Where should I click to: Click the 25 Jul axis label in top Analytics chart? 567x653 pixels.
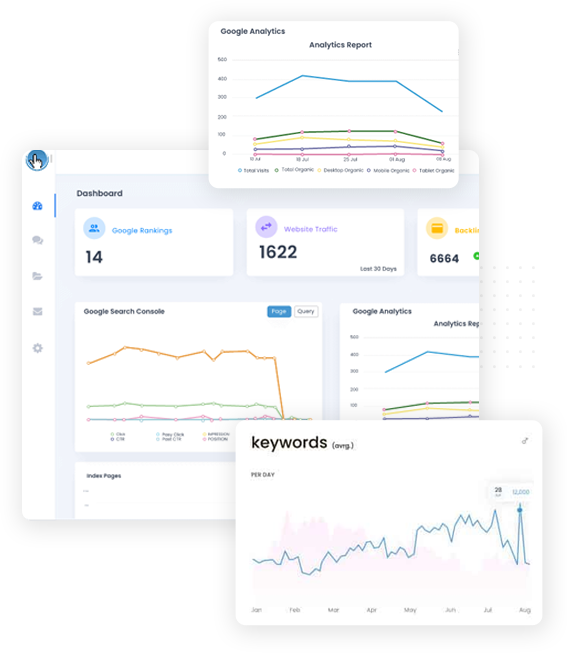pos(350,159)
